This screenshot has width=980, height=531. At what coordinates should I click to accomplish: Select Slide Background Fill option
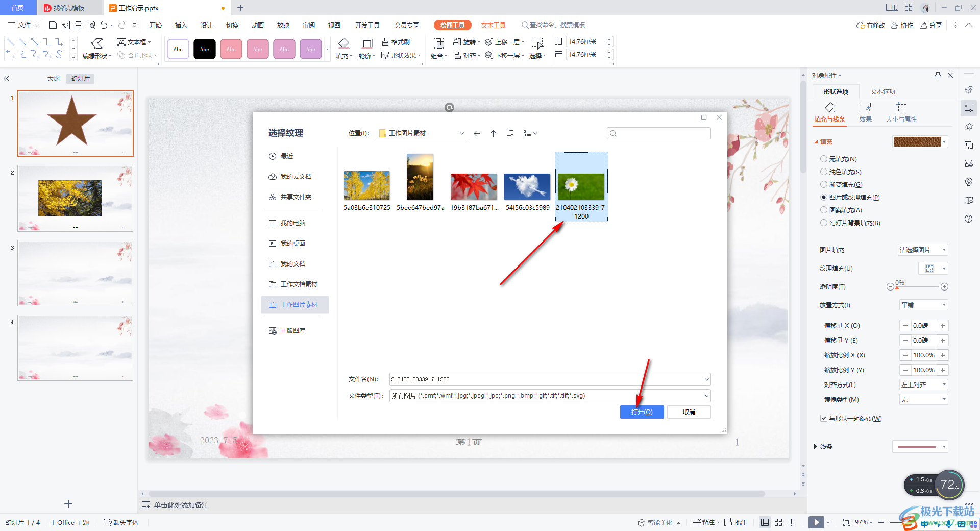[x=823, y=223]
